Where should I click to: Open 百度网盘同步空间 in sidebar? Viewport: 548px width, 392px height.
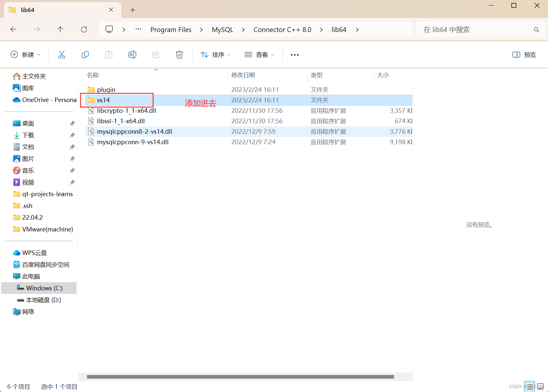click(41, 264)
